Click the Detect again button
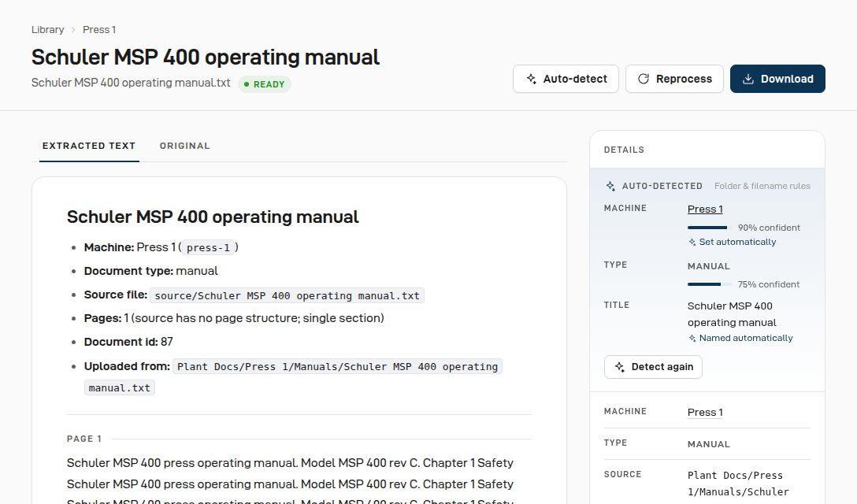Screen dimensions: 857x504 click(x=653, y=367)
